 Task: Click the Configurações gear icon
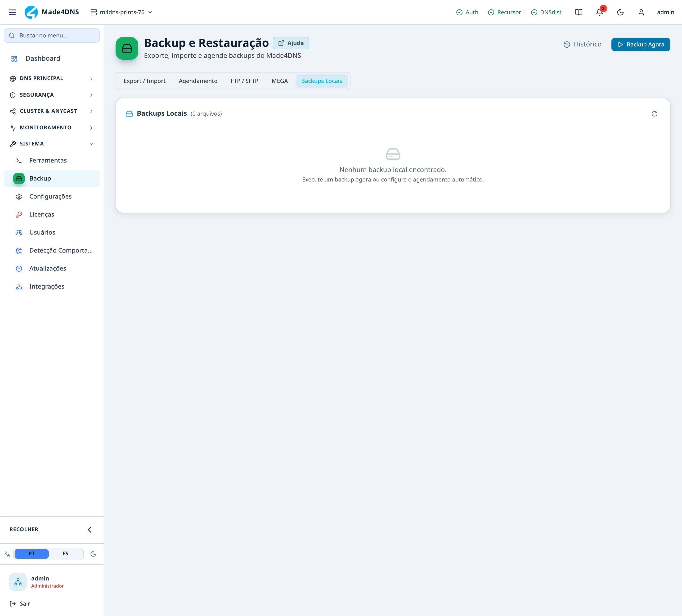pos(19,197)
